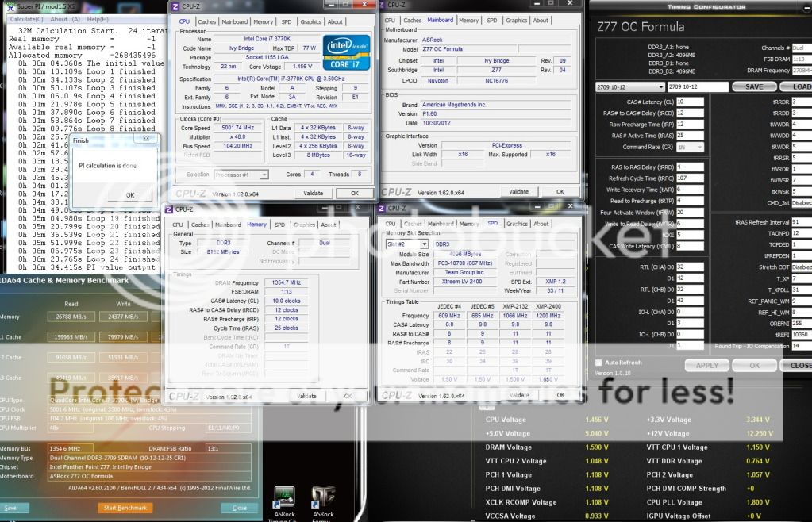Enable the Auto Refresh checkbox
This screenshot has height=522, width=812.
click(598, 362)
